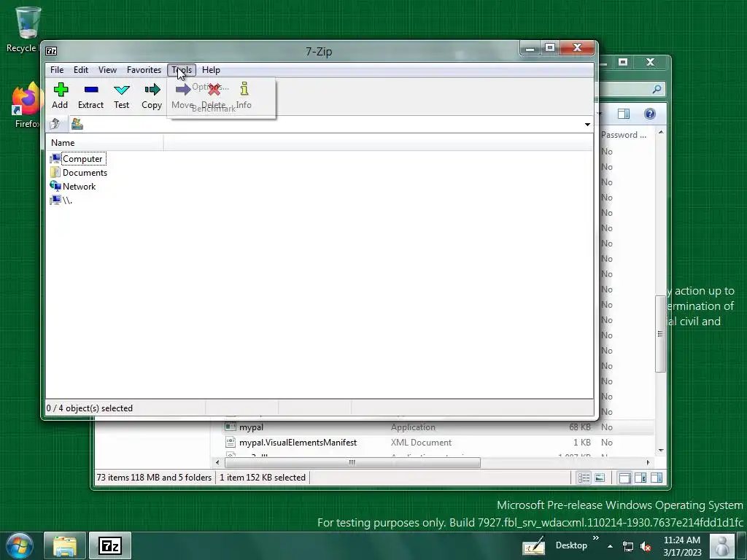This screenshot has height=560, width=747.
Task: Click scroll-up arrow of background window's scrollbar
Action: coord(661,132)
